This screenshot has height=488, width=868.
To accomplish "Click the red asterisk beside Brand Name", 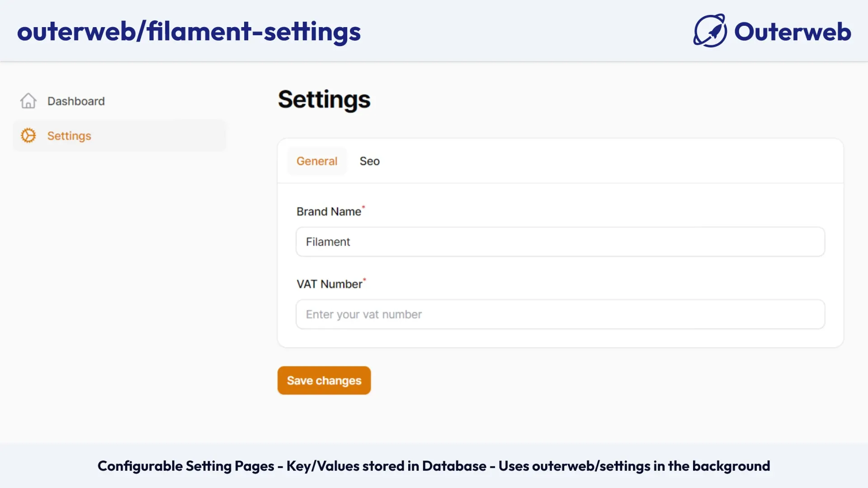I will (x=363, y=208).
